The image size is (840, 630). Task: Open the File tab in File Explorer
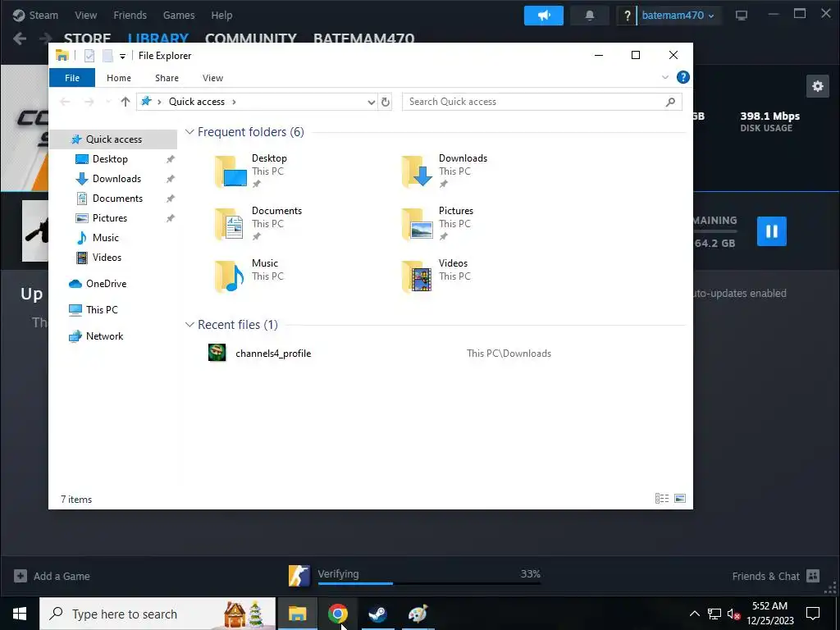coord(72,78)
